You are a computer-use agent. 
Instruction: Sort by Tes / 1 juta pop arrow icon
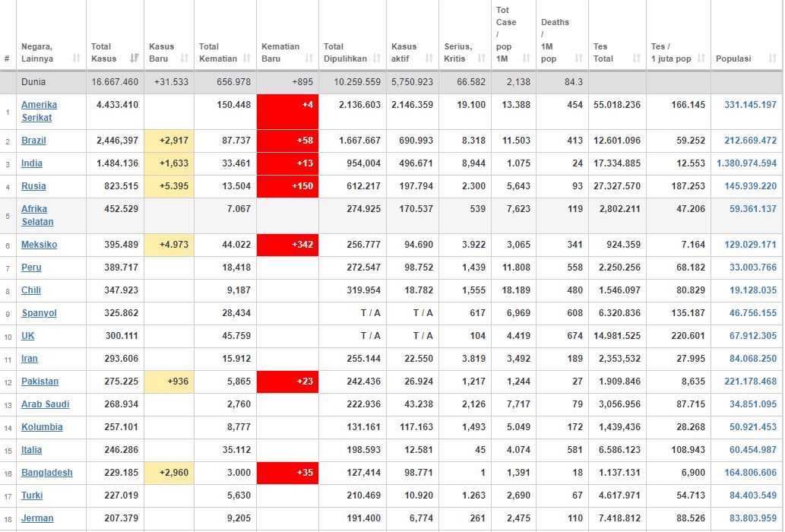(701, 59)
